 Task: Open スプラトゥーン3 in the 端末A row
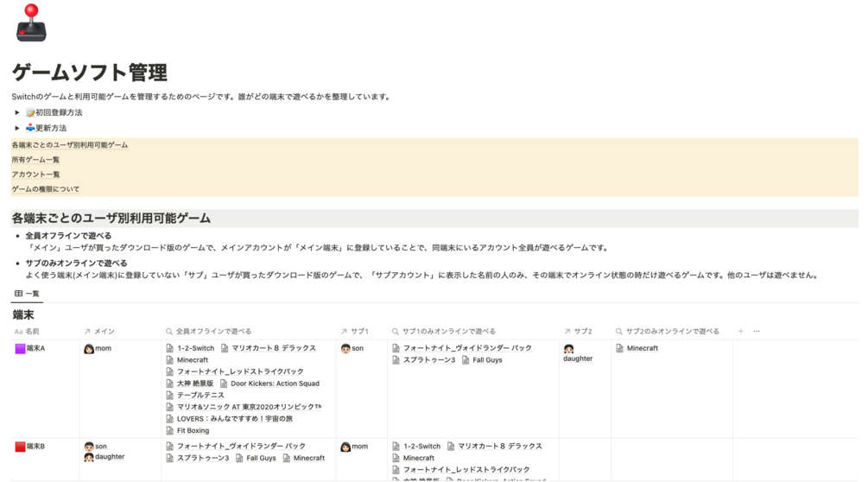(423, 360)
